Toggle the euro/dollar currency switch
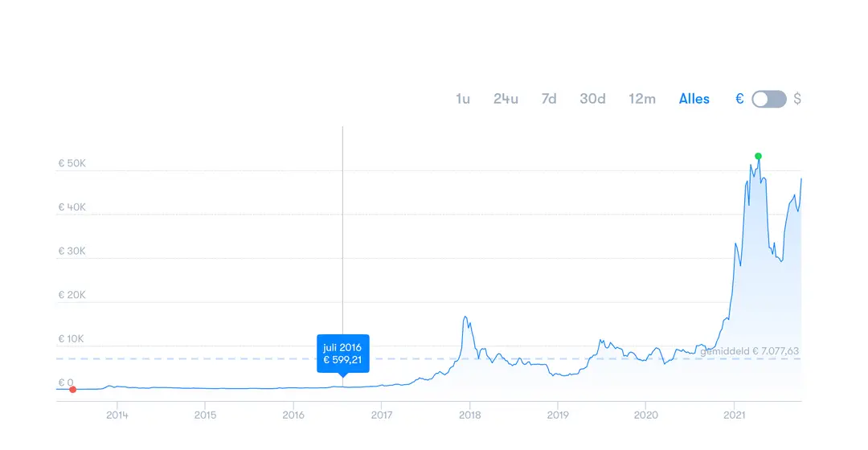This screenshot has height=450, width=868. point(769,99)
